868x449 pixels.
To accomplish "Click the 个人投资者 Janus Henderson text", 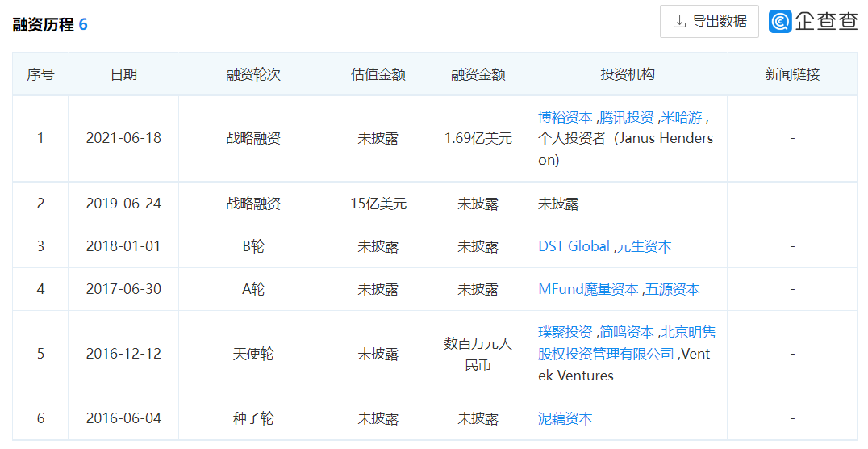I will 625,149.
